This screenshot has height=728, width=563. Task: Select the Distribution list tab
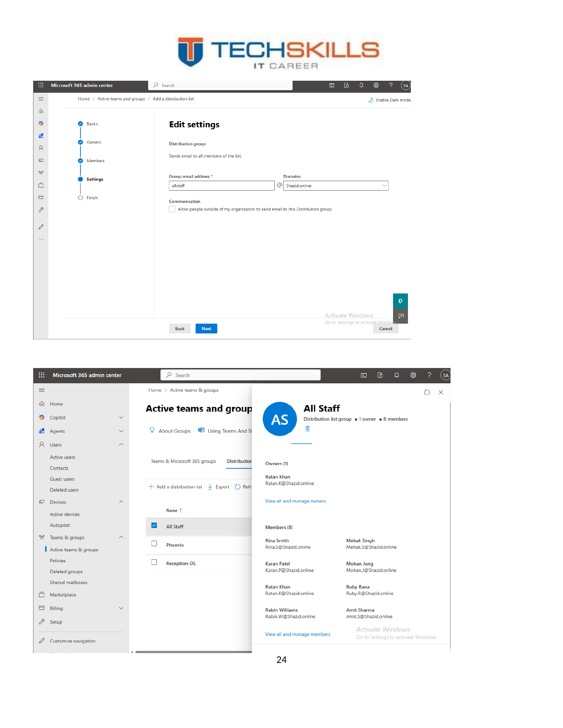[x=239, y=461]
